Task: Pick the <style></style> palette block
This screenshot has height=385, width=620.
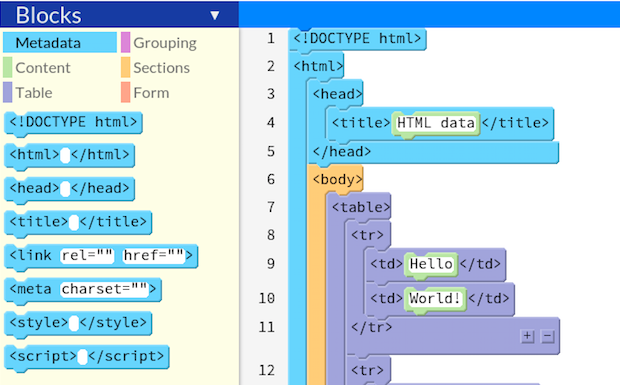Action: [78, 323]
